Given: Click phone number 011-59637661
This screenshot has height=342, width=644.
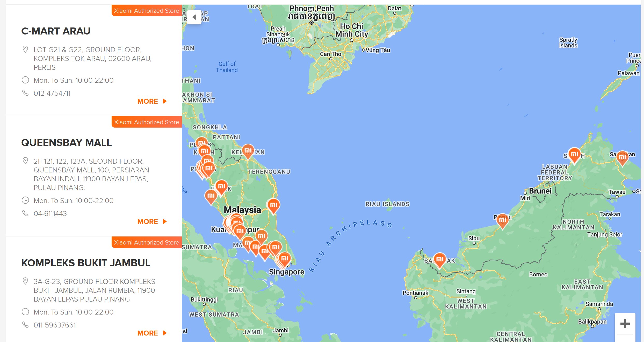Looking at the screenshot, I should (55, 325).
